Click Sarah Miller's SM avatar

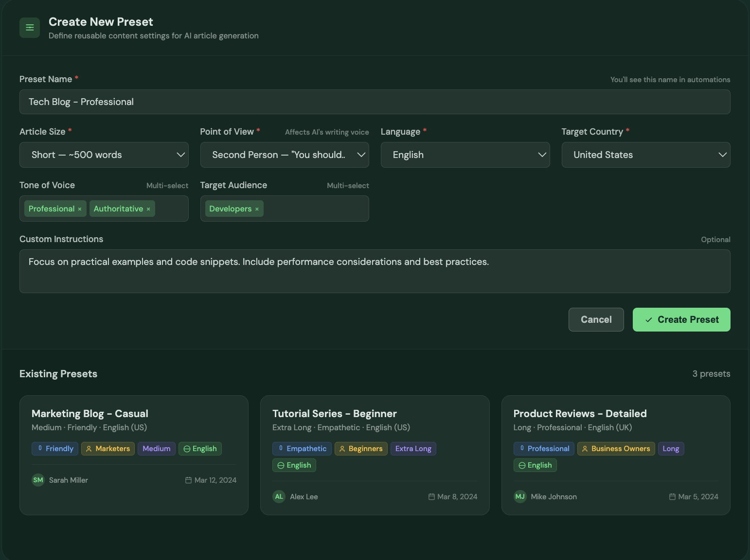click(38, 480)
